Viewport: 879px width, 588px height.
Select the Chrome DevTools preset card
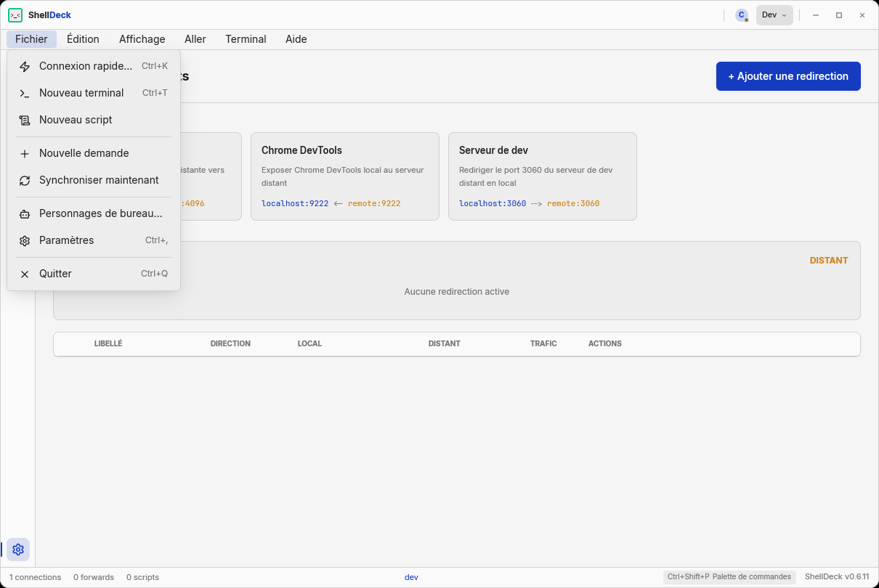pos(345,176)
